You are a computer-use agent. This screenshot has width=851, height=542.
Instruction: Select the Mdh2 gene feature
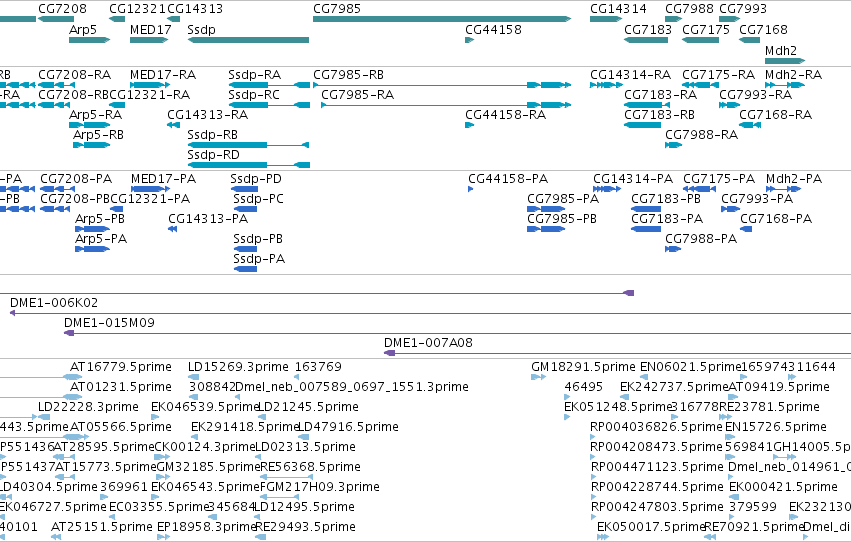(x=785, y=61)
